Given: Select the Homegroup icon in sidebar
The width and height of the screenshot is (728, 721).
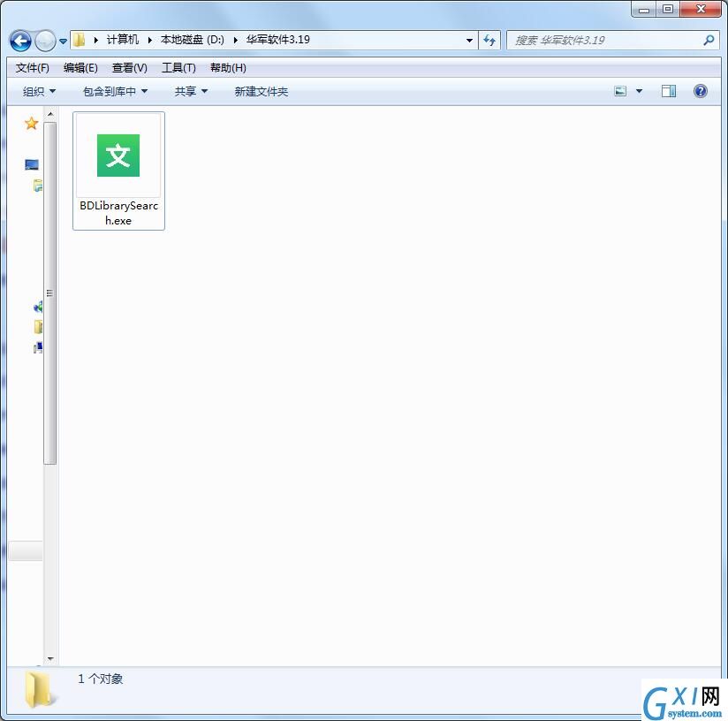Looking at the screenshot, I should (38, 307).
